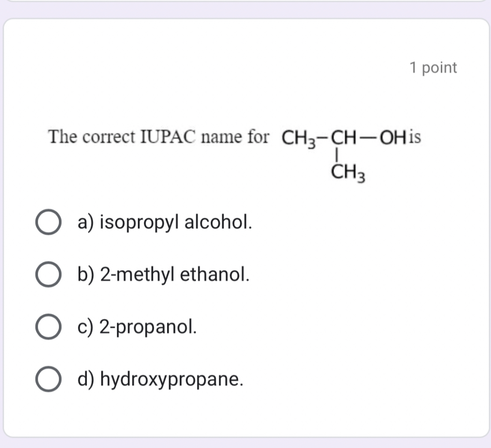Pick the hydroxypropane radio button

click(x=49, y=380)
